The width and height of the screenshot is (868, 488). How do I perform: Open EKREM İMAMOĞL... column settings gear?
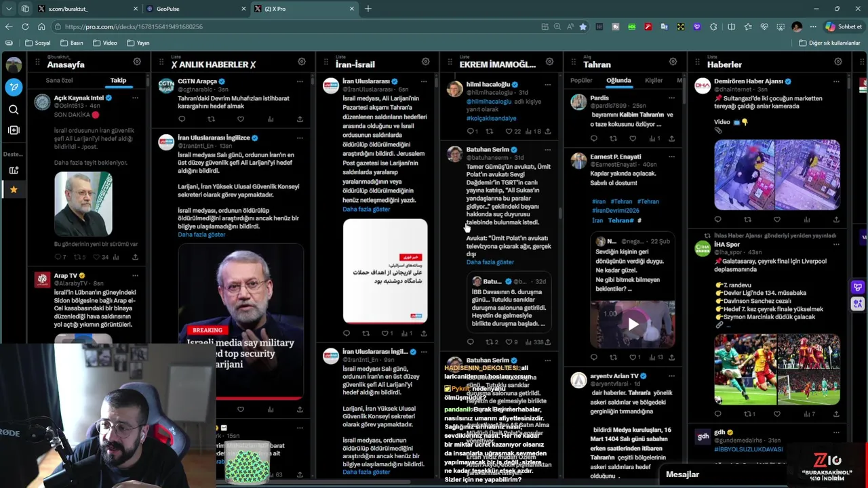coord(549,62)
